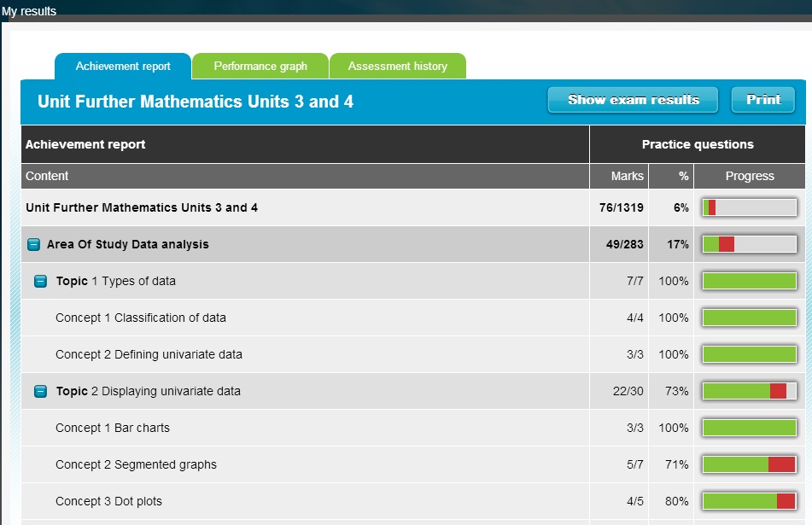Collapse Topic 2 Displaying univariate data
This screenshot has width=812, height=525.
[40, 392]
